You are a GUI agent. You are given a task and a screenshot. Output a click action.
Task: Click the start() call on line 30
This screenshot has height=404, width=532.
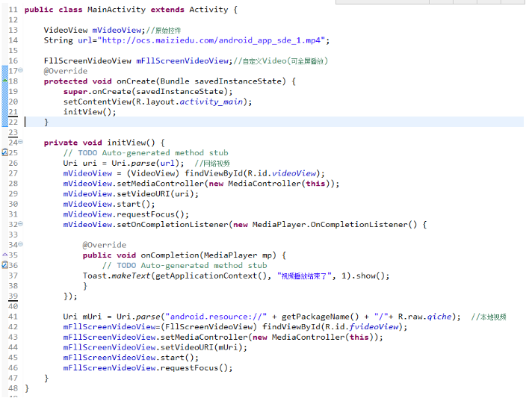coord(133,204)
